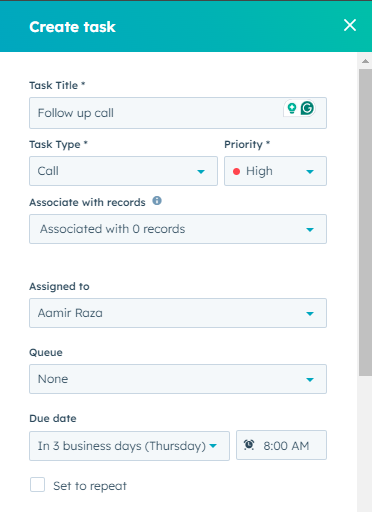
Task: Close the Create task panel
Action: point(350,25)
